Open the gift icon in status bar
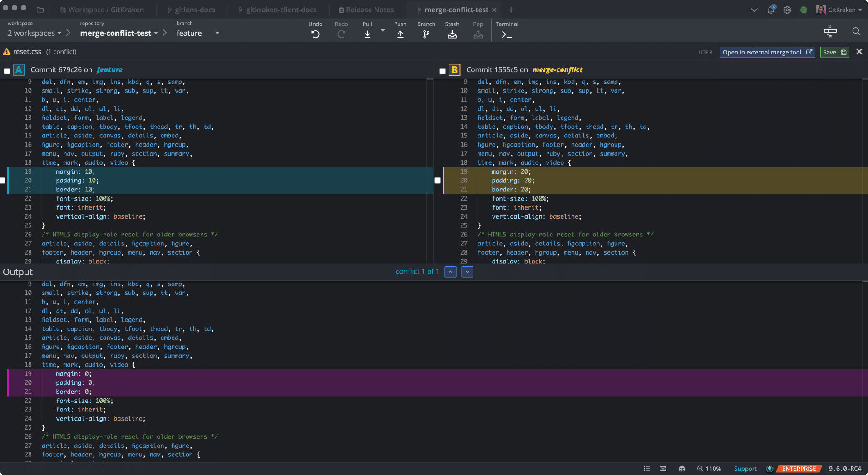The height and width of the screenshot is (475, 868). pos(682,469)
